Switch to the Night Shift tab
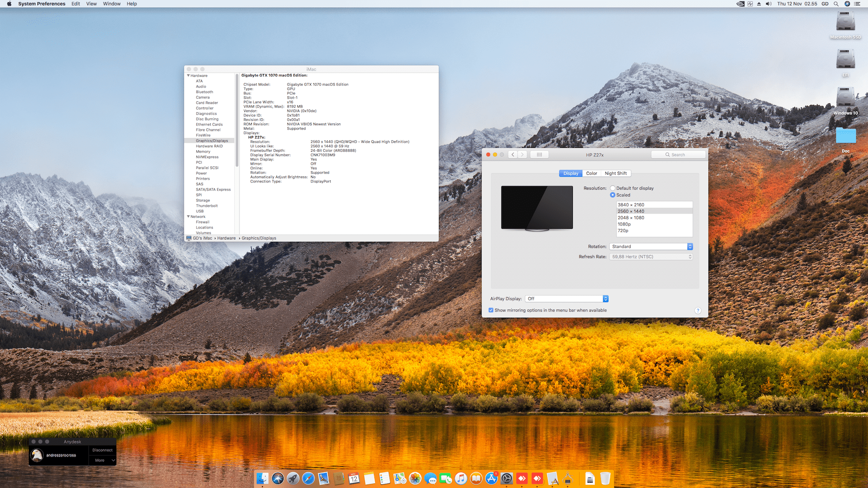The width and height of the screenshot is (868, 488). point(615,174)
